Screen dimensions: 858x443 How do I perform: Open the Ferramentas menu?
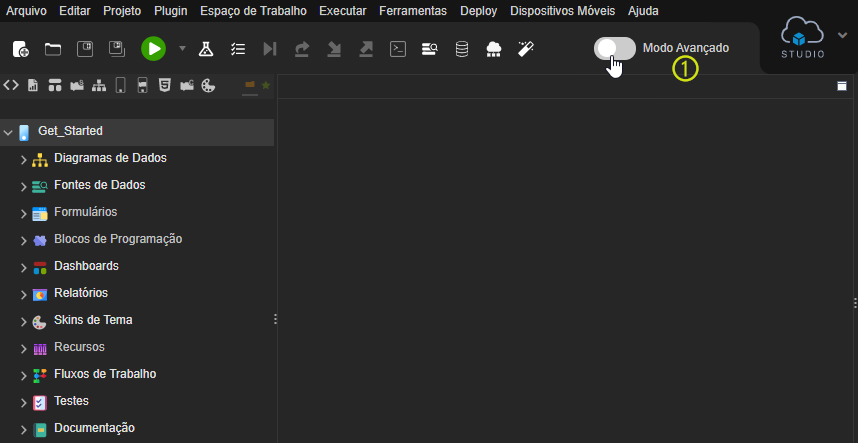[413, 11]
